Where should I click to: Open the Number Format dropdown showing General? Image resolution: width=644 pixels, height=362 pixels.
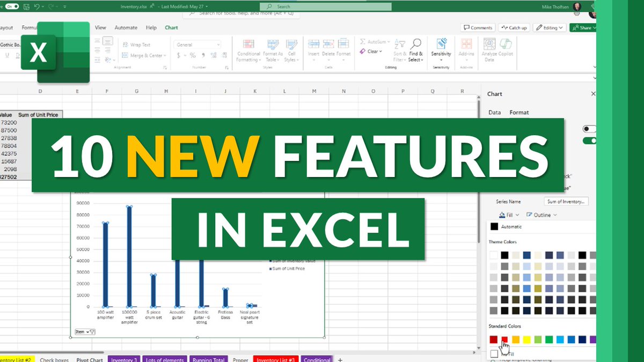197,44
